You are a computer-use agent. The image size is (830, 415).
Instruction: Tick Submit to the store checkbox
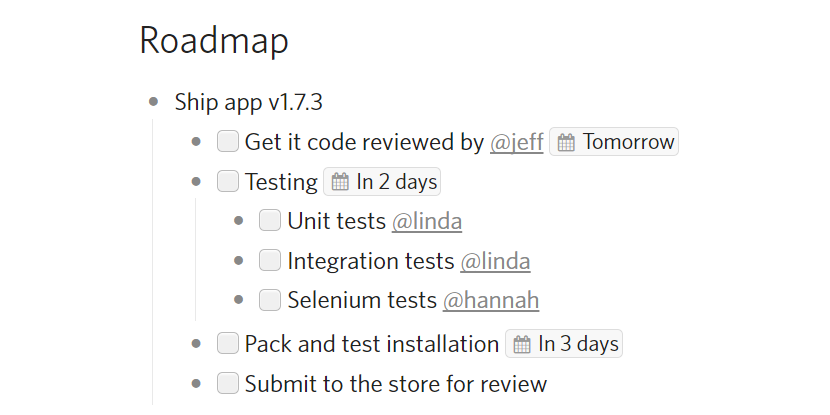[228, 383]
